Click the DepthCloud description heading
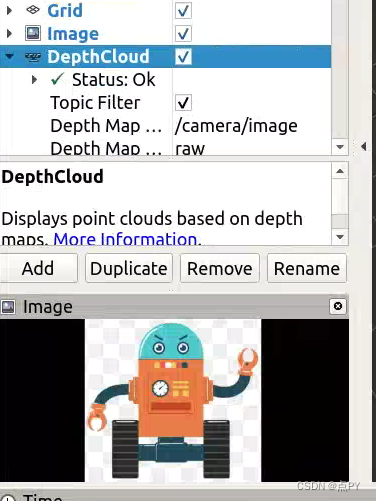This screenshot has width=376, height=501. (x=52, y=177)
